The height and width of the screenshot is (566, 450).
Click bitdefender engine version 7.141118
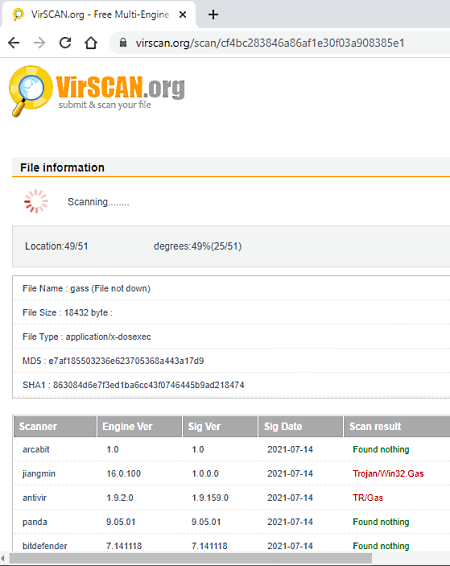tap(124, 546)
